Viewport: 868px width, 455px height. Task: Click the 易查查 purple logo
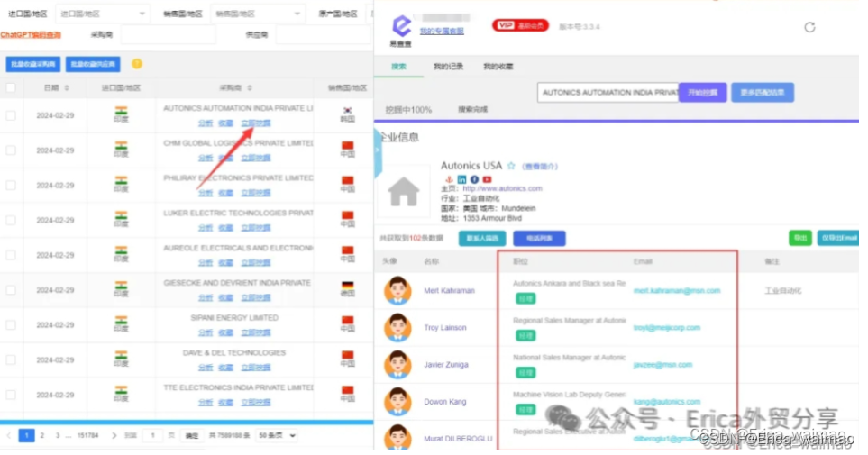[401, 26]
